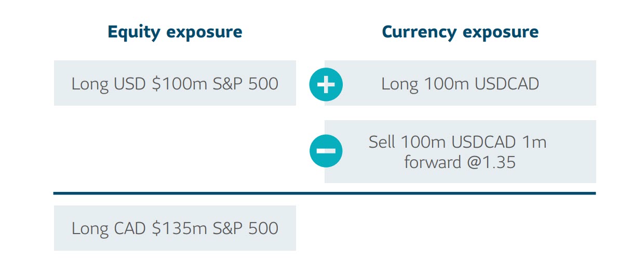This screenshot has width=644, height=271.
Task: Click S&P 500 in the USD box
Action: tap(246, 84)
